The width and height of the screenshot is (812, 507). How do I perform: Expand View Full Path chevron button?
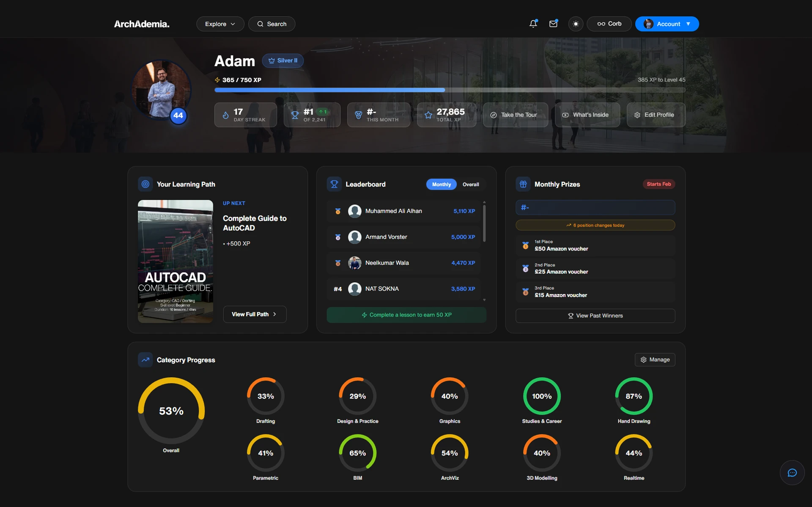[x=254, y=314]
